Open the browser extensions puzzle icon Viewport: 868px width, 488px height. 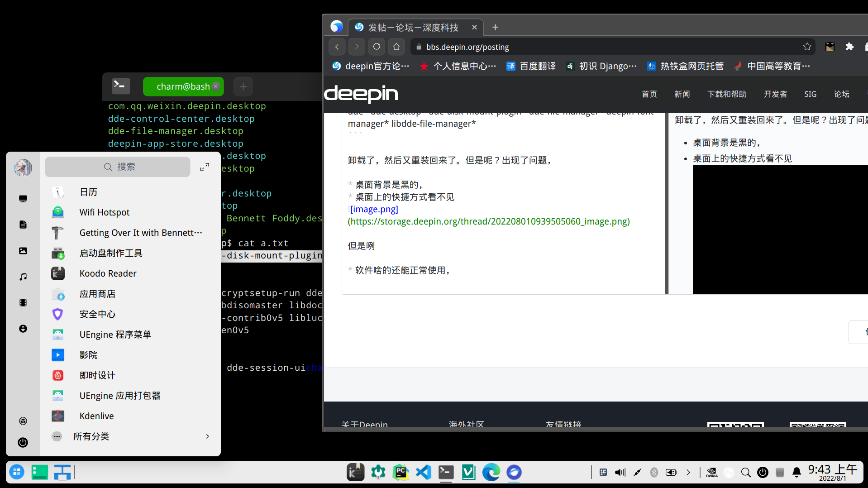pos(849,47)
